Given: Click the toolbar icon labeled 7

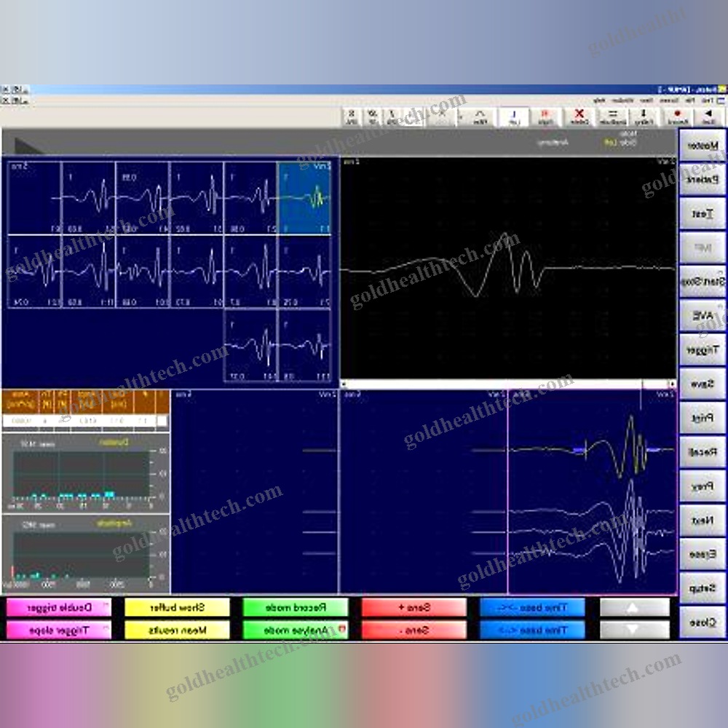Looking at the screenshot, I should coord(392,116).
